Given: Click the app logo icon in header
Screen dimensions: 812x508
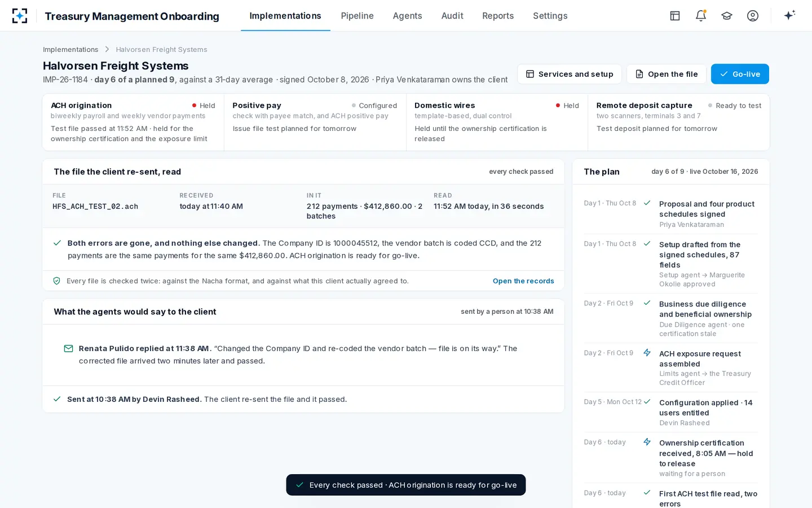Looking at the screenshot, I should pyautogui.click(x=20, y=16).
